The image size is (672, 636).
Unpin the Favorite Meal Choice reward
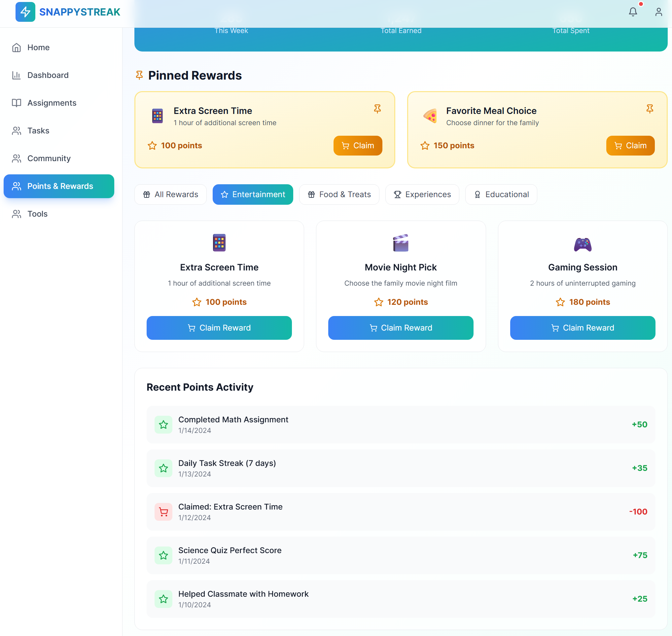pos(650,109)
